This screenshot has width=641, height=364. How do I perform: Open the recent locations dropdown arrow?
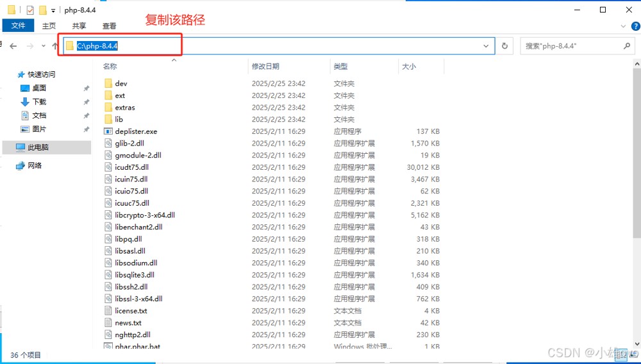[44, 46]
